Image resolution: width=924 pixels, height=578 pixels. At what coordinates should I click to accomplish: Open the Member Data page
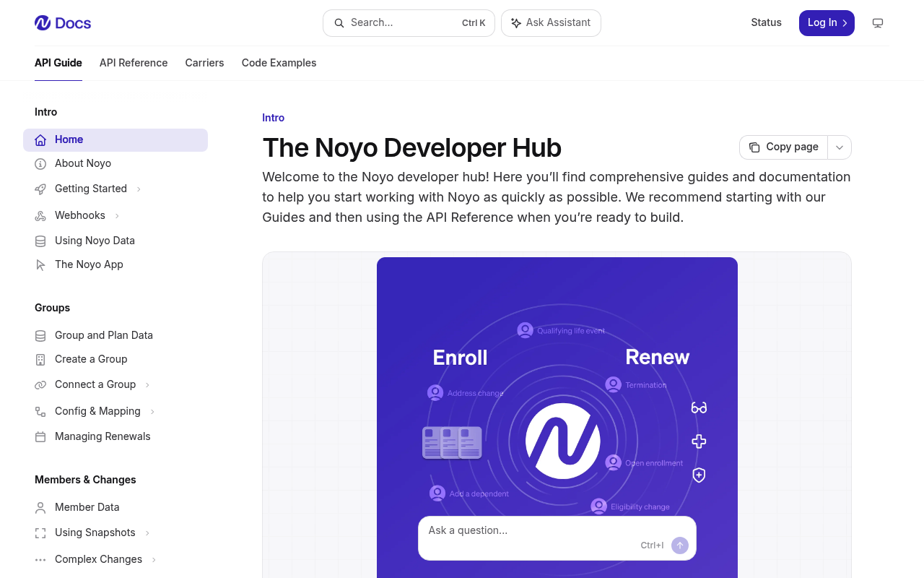(x=115, y=508)
